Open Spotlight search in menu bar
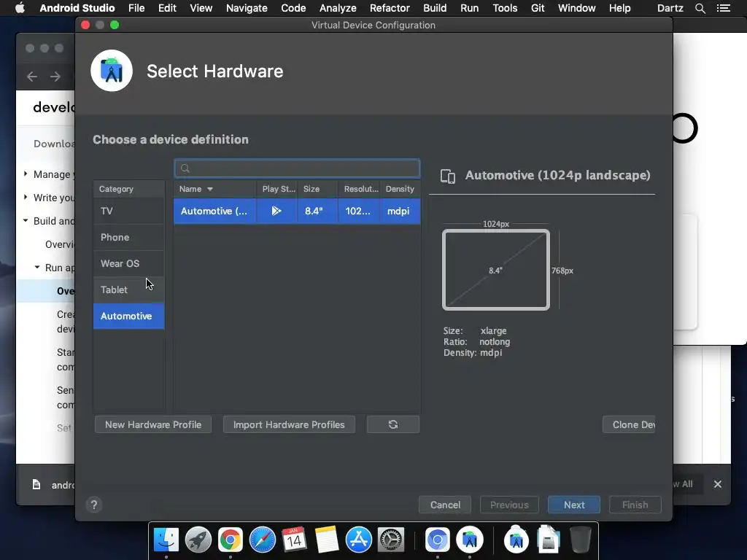The height and width of the screenshot is (560, 747). click(x=700, y=8)
